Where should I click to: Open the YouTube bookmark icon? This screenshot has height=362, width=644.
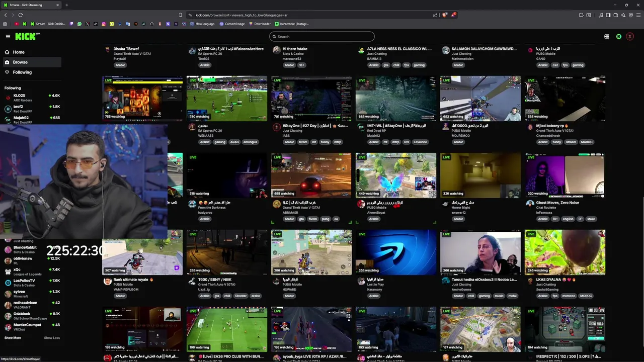(x=17, y=24)
